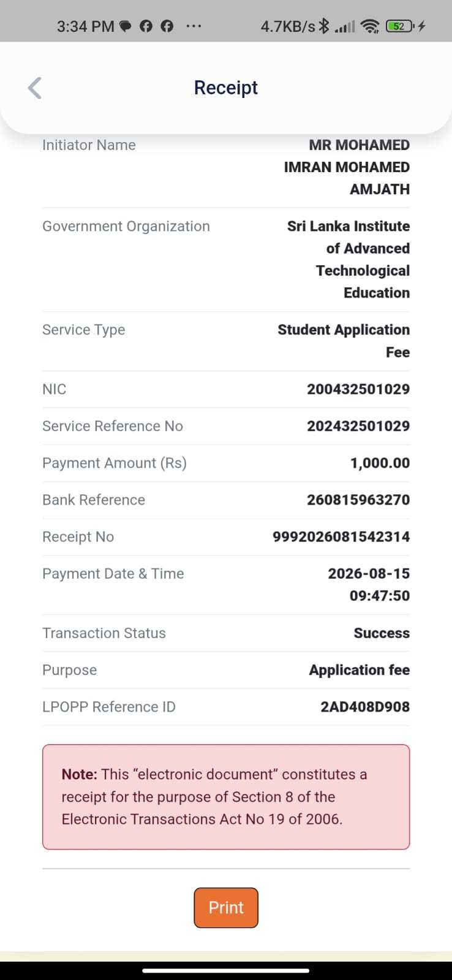Tap the mobile signal bars icon
This screenshot has width=452, height=980.
pos(345,27)
